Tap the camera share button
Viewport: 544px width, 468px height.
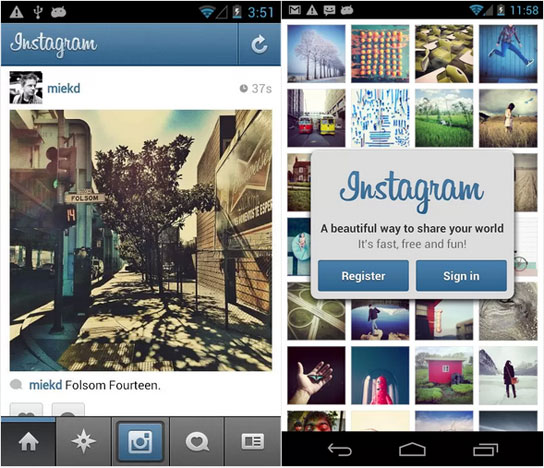pos(140,441)
